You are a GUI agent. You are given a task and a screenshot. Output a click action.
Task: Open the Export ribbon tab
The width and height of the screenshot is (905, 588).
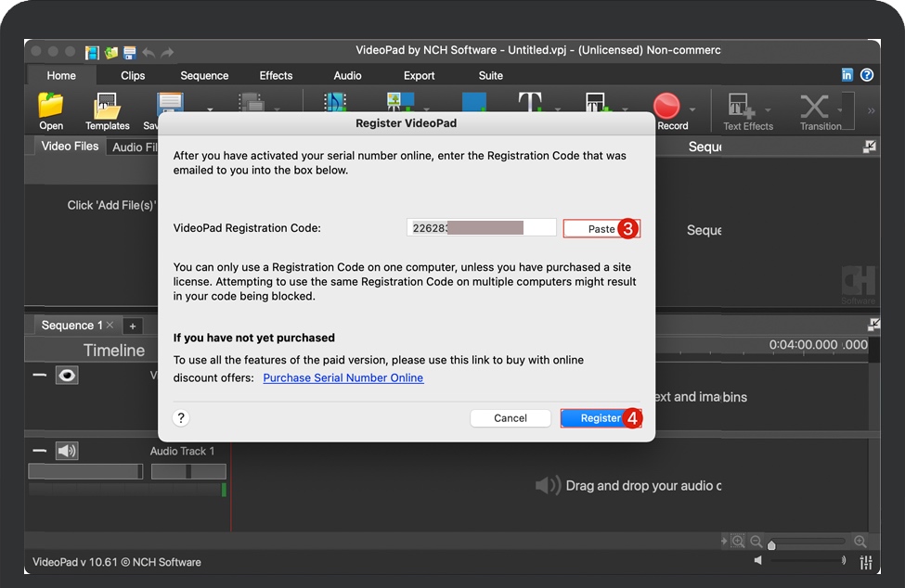(x=419, y=76)
